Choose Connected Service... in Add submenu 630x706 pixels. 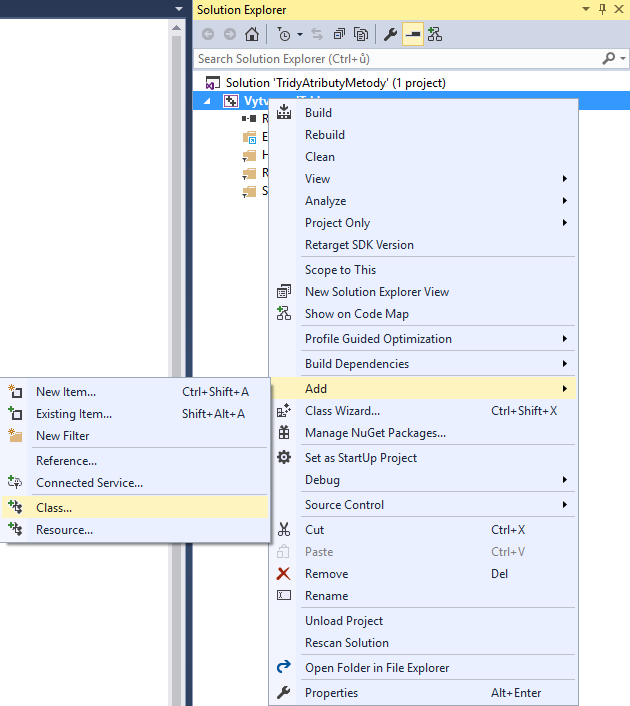pos(135,483)
